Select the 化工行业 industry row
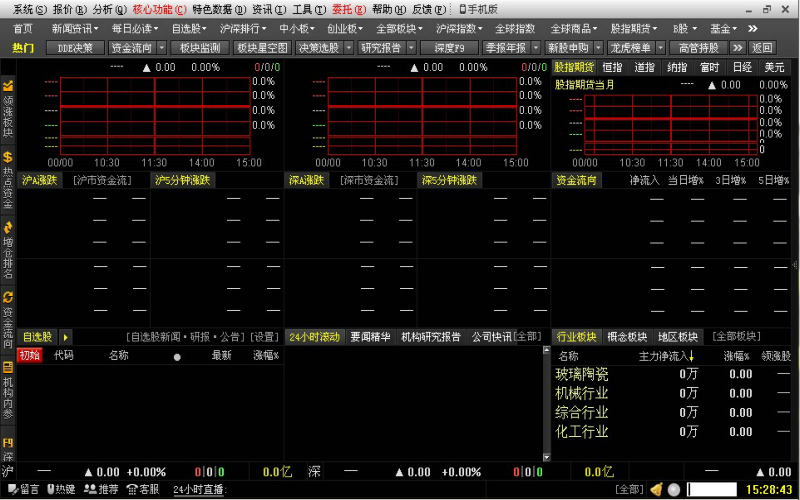 pos(672,432)
